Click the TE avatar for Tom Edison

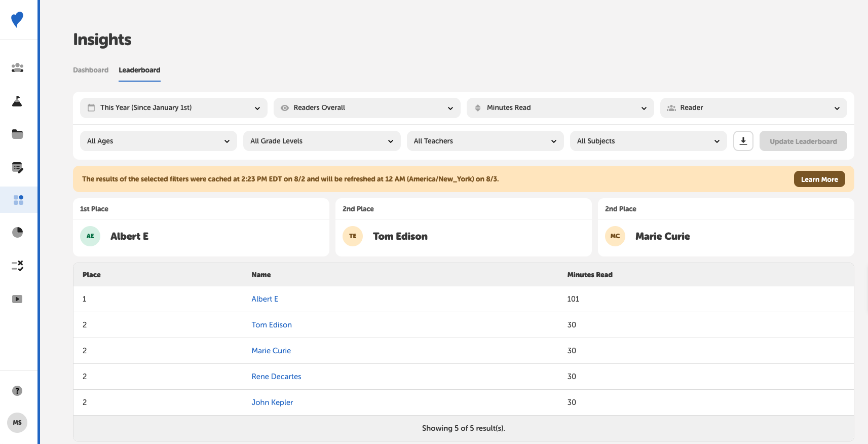(353, 236)
